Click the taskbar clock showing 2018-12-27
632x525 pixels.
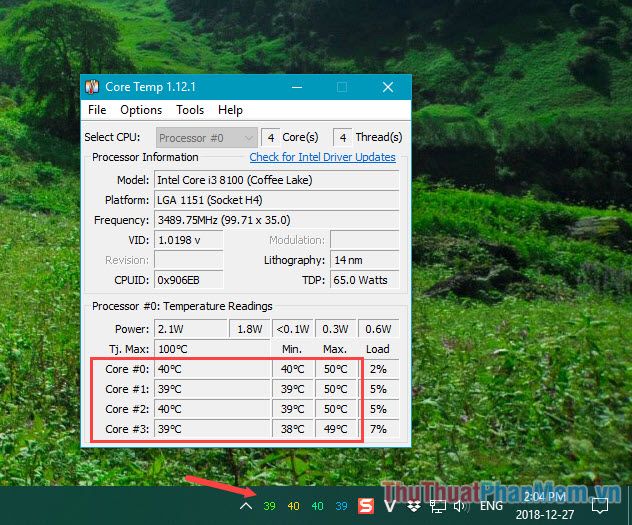click(545, 506)
